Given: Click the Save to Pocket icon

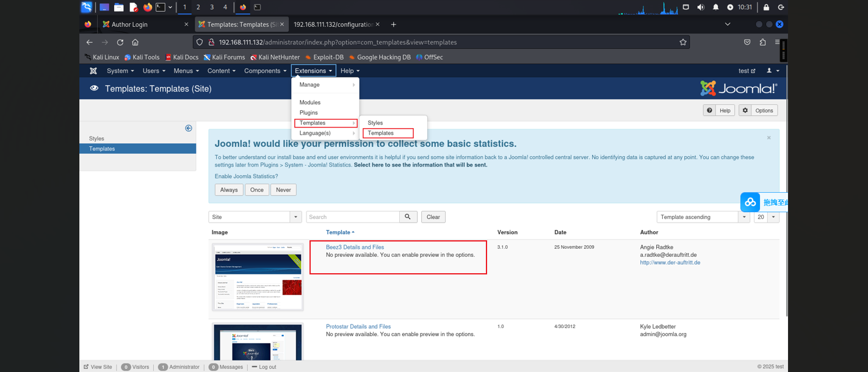Looking at the screenshot, I should click(x=747, y=42).
